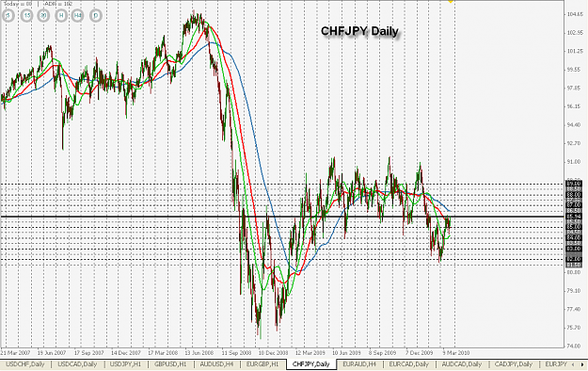Click the 74.00 price scale value
588x371 pixels.
[x=575, y=346]
